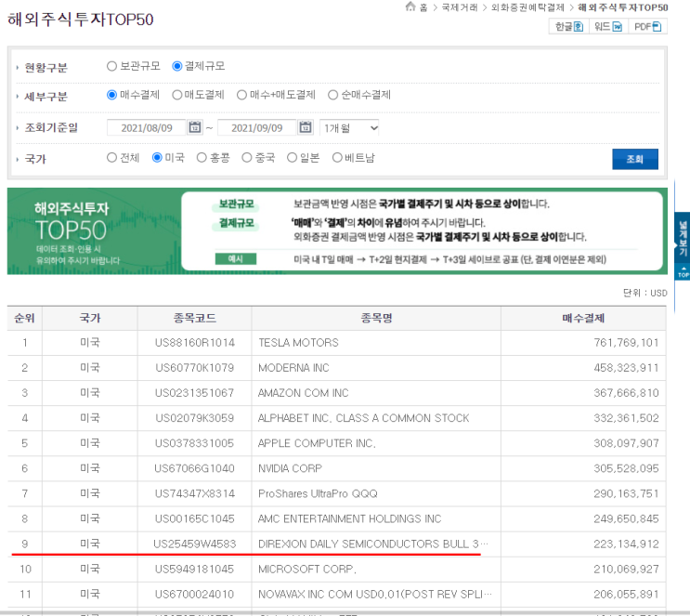The height and width of the screenshot is (616, 690).
Task: Select MODERNA INC row name
Action: [293, 368]
